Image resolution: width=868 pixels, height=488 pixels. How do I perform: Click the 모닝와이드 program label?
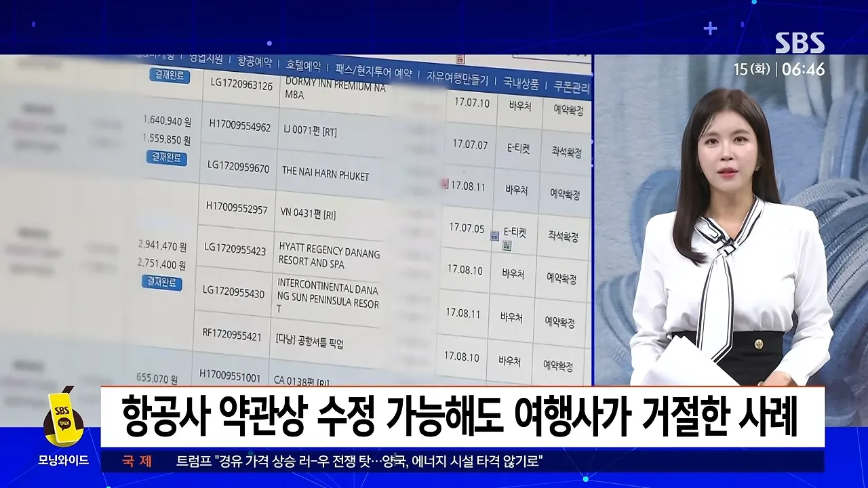(x=63, y=460)
